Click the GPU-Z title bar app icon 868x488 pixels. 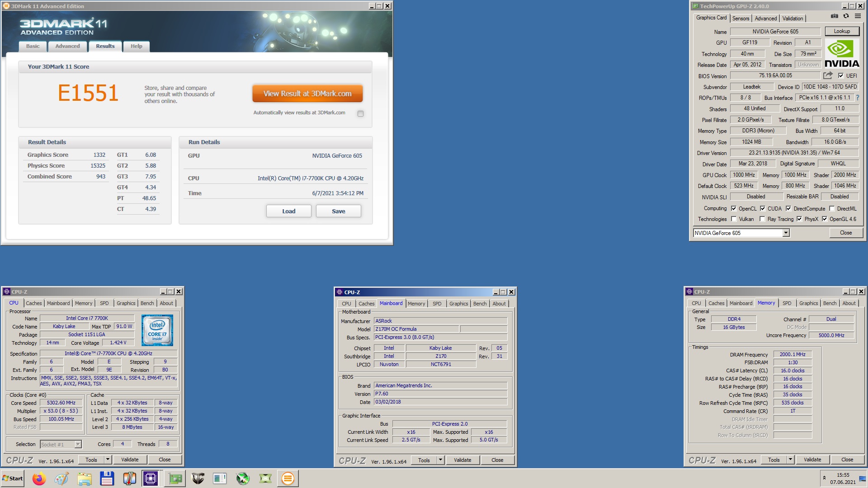(x=695, y=6)
